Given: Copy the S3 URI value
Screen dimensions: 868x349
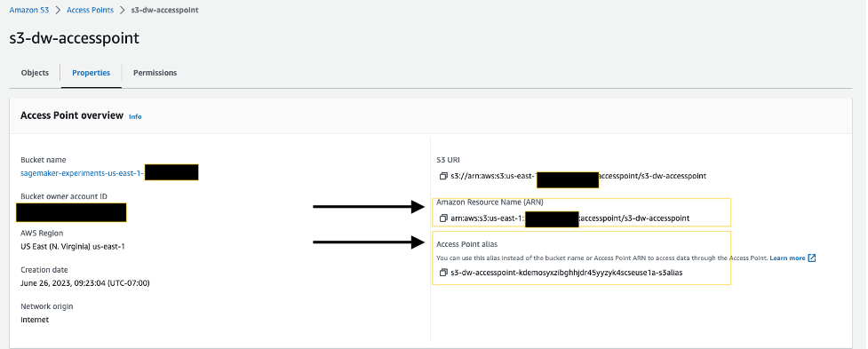Looking at the screenshot, I should click(x=442, y=176).
